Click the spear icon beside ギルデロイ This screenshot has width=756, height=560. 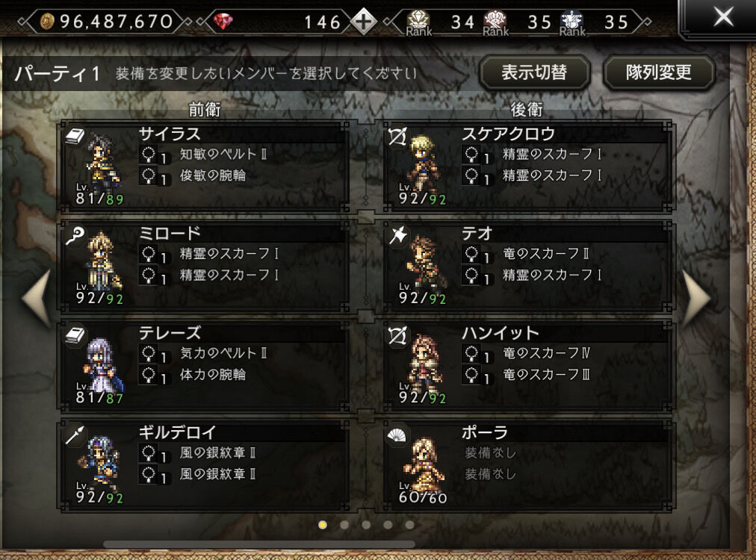point(75,435)
